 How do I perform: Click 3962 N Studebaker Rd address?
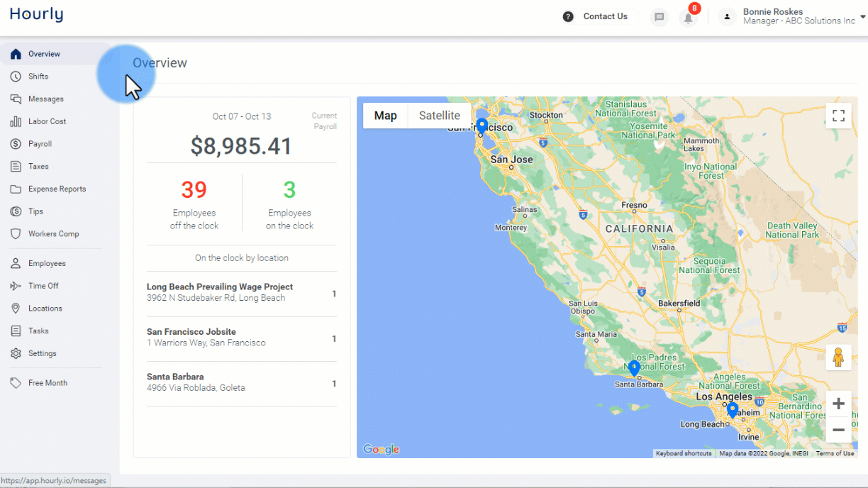click(x=216, y=298)
